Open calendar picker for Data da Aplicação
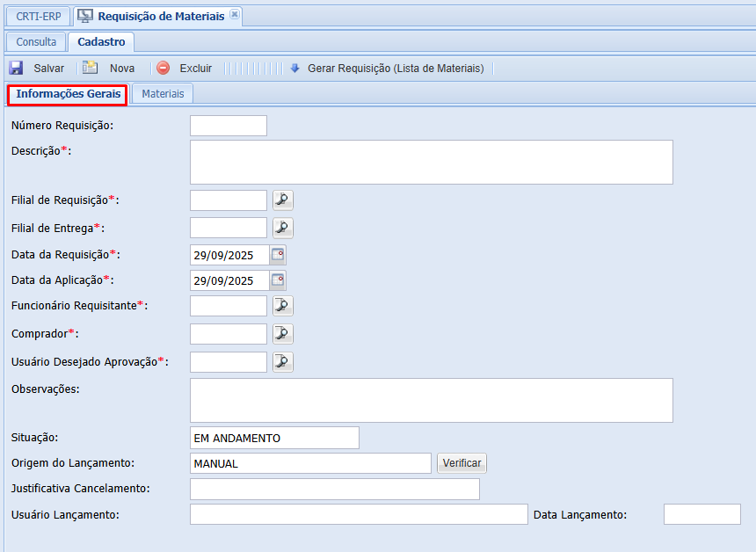Image resolution: width=756 pixels, height=552 pixels. pos(278,280)
